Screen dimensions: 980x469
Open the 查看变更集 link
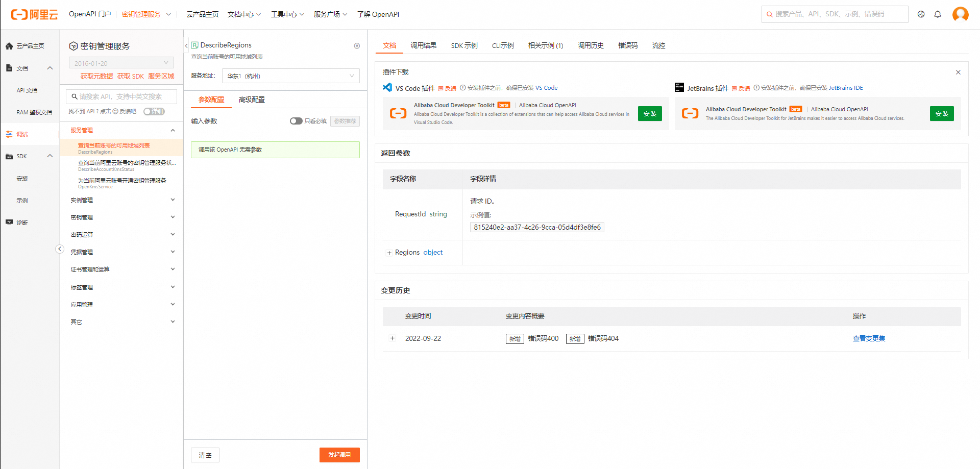click(x=869, y=338)
